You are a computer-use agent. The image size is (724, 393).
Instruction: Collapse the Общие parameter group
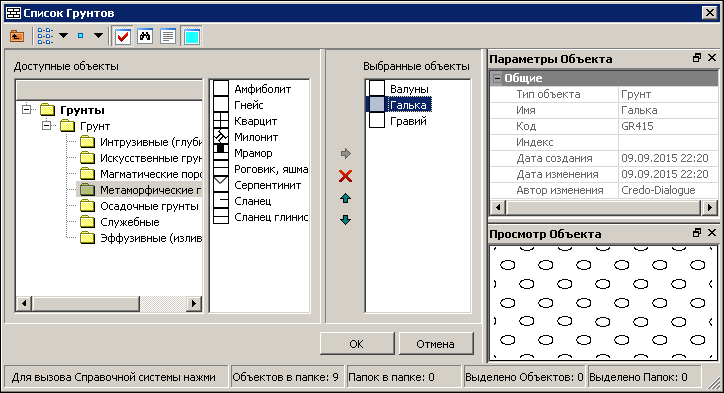[x=497, y=78]
